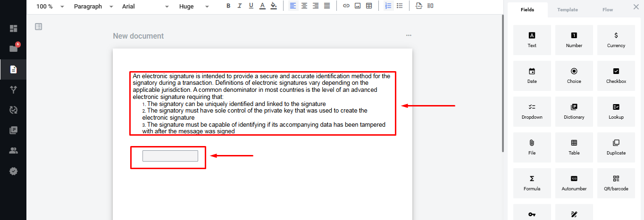Click the insert image icon
This screenshot has height=220, width=644.
coord(358,6)
